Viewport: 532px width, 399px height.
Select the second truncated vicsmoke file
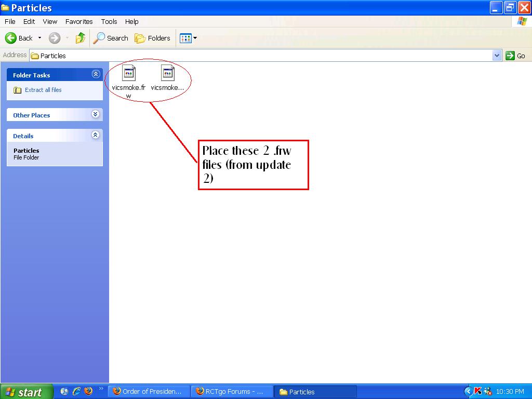(x=167, y=73)
